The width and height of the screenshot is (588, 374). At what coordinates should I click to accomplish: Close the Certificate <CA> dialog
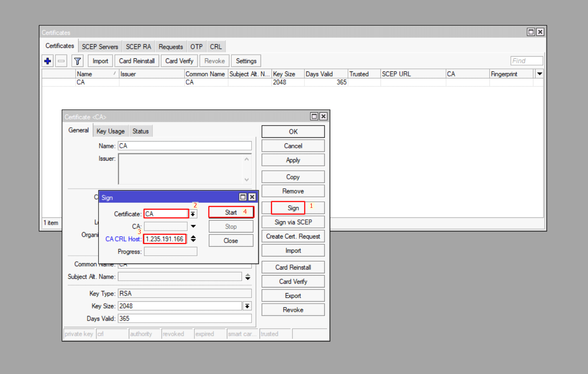[x=323, y=116]
